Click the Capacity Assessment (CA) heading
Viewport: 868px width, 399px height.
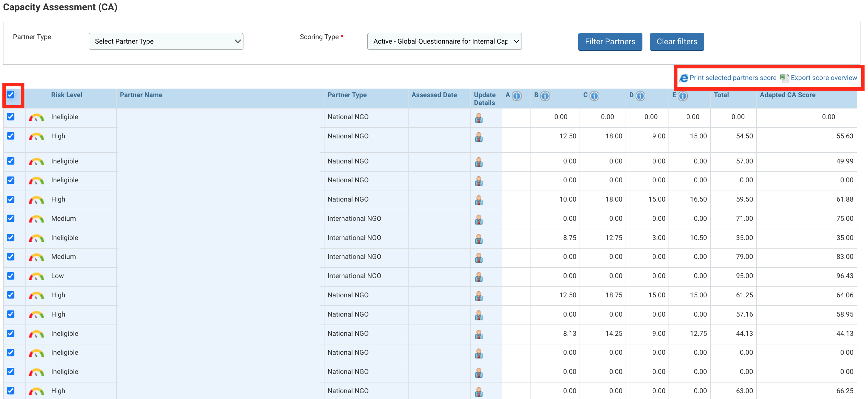pos(60,7)
